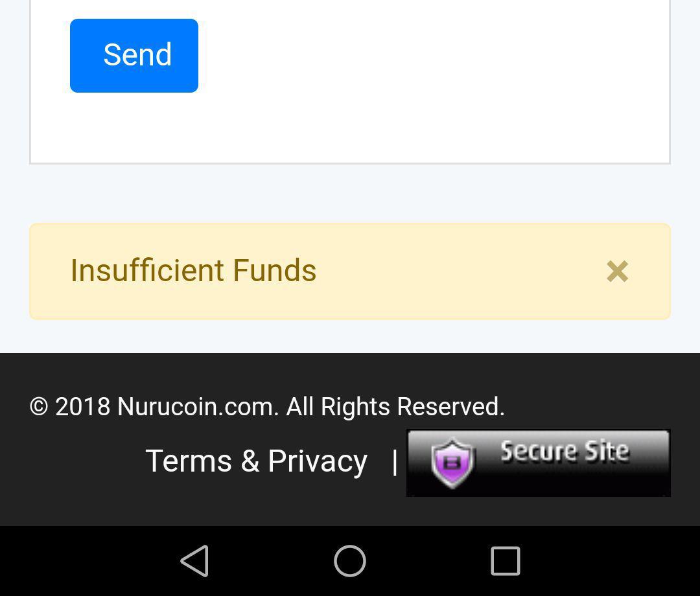Open recent apps square button

pos(505,560)
